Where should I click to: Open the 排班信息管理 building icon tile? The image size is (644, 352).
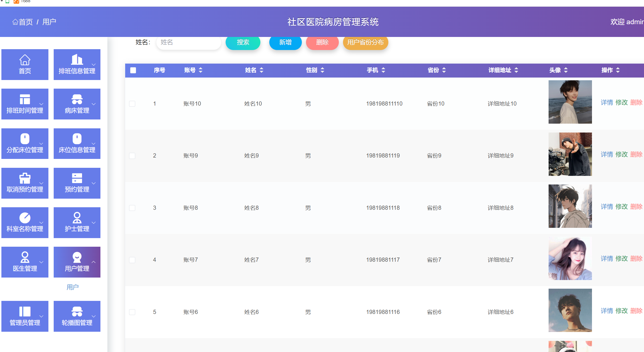(x=77, y=60)
